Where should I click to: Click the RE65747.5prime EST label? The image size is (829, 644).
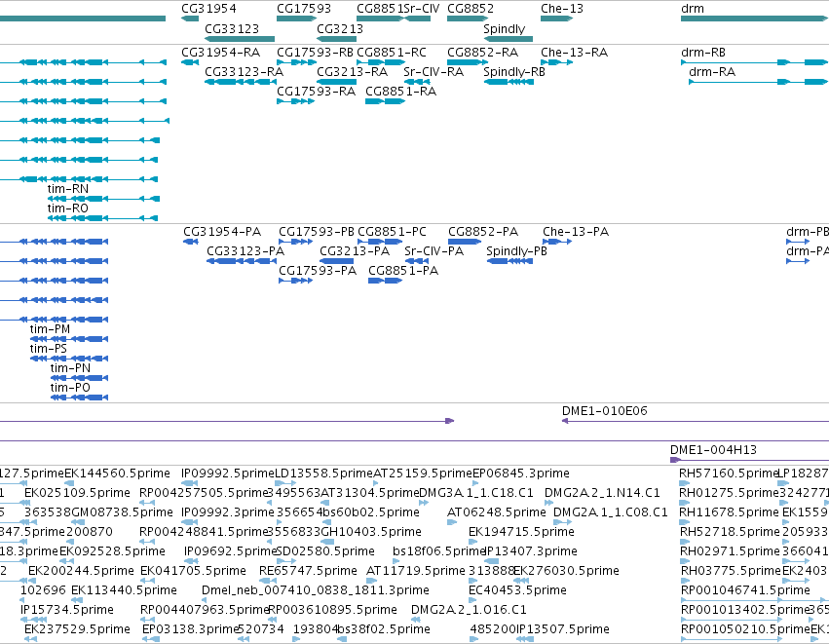[308, 571]
